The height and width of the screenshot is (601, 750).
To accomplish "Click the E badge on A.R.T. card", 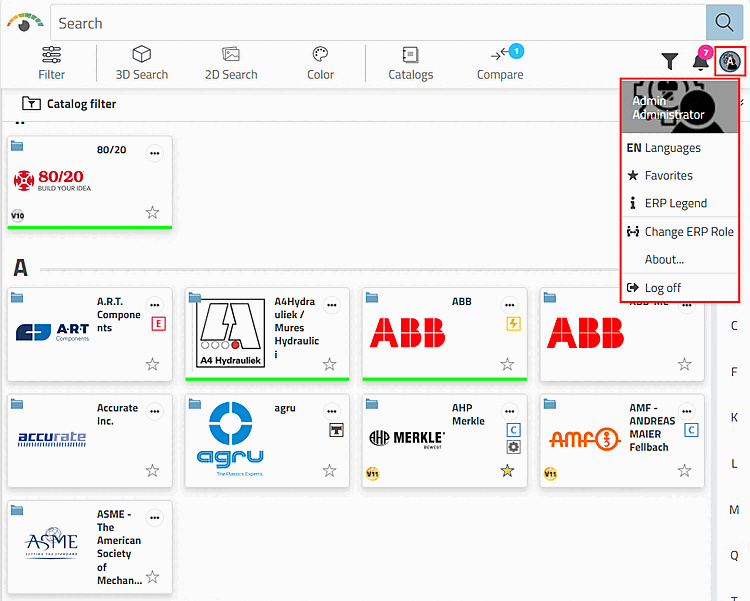I will click(x=159, y=324).
